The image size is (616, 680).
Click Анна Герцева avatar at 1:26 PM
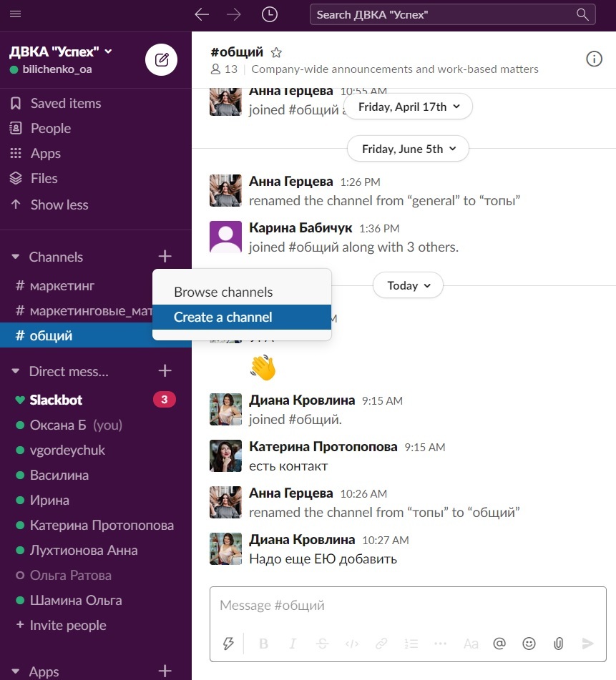click(225, 190)
